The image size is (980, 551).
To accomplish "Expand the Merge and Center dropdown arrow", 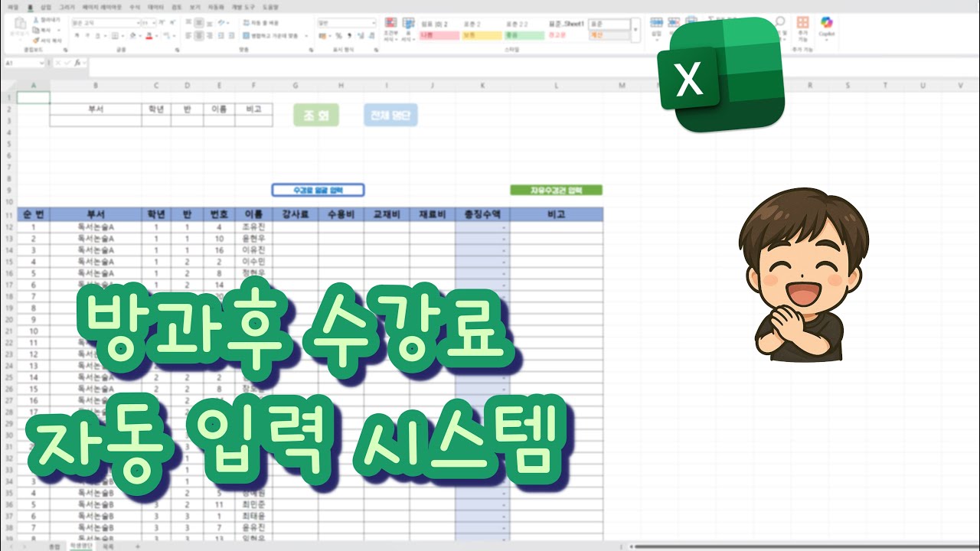I will (x=306, y=36).
